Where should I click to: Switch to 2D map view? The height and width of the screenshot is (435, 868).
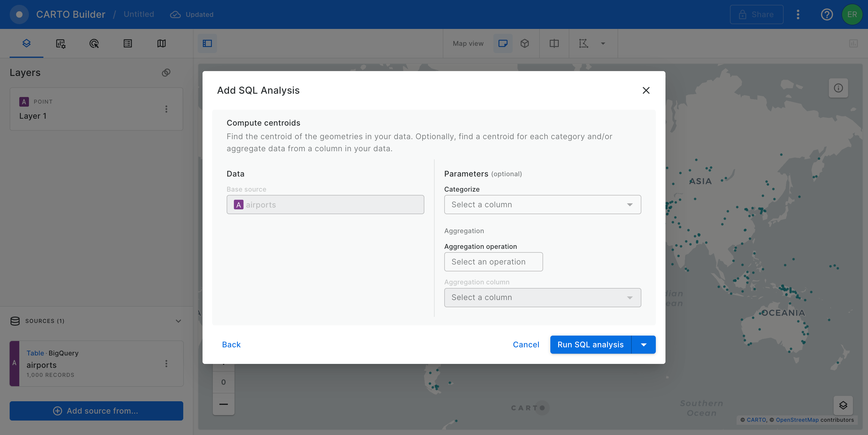503,43
